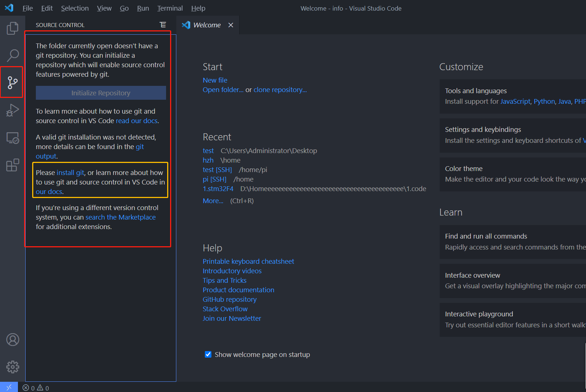Click the warnings count in status bar
The height and width of the screenshot is (392, 586).
(43, 388)
